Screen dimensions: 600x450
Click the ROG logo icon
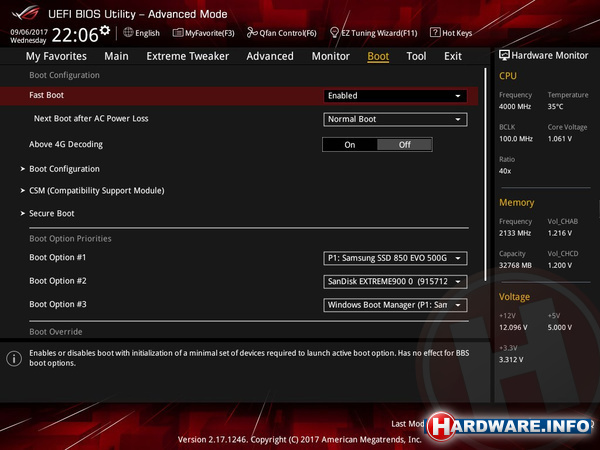click(x=25, y=13)
